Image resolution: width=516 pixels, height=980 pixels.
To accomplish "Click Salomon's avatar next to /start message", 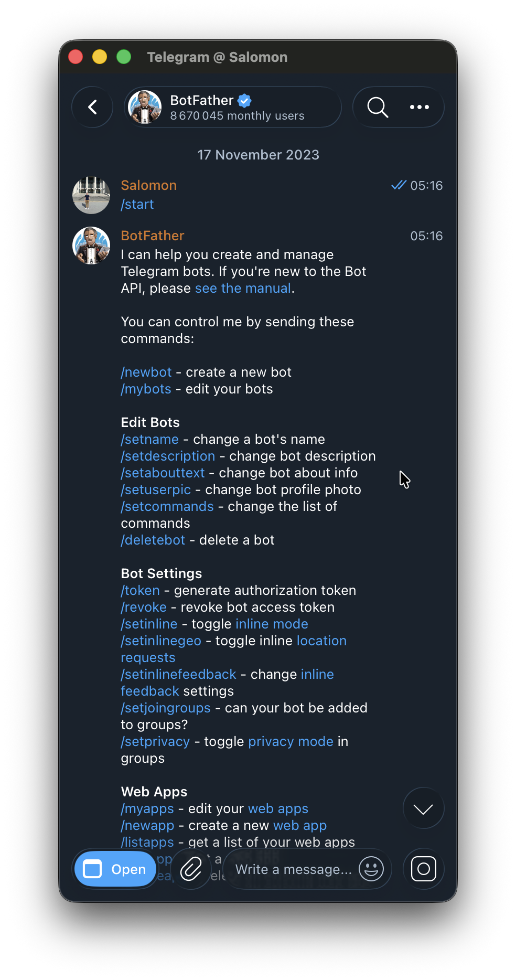I will click(x=91, y=195).
